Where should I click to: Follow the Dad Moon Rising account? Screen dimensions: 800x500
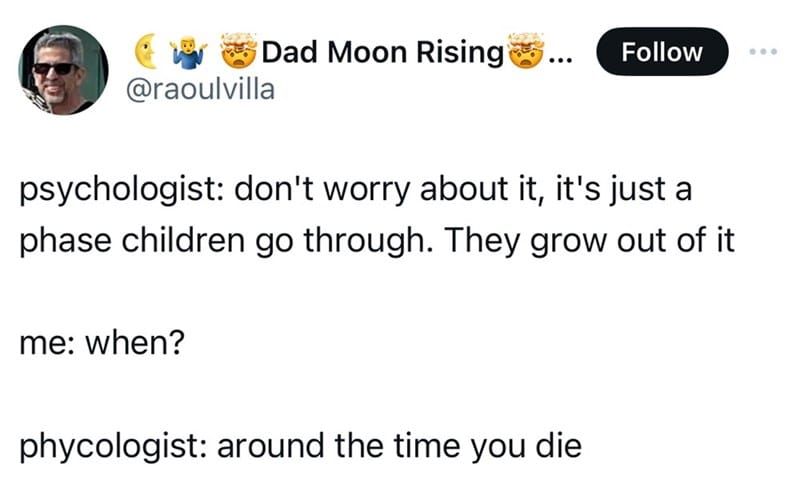[x=662, y=52]
